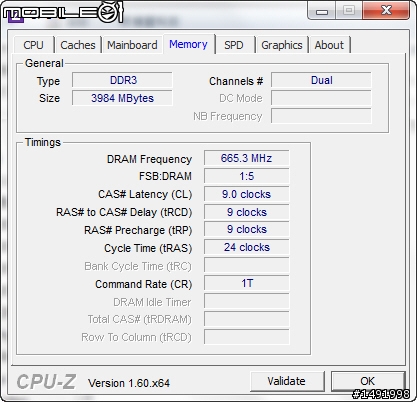This screenshot has width=417, height=402.
Task: Click the Channels # label
Action: [x=236, y=81]
